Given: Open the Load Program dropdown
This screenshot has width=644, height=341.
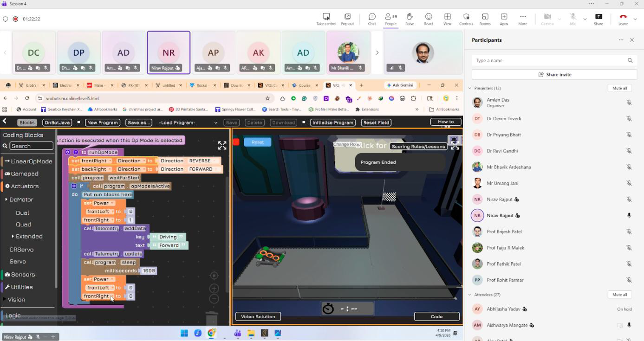Looking at the screenshot, I should click(188, 122).
